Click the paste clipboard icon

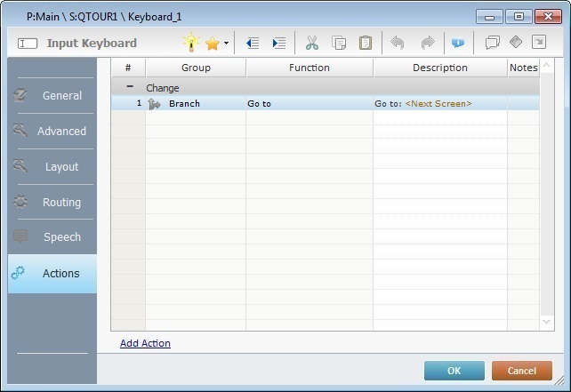click(x=365, y=43)
